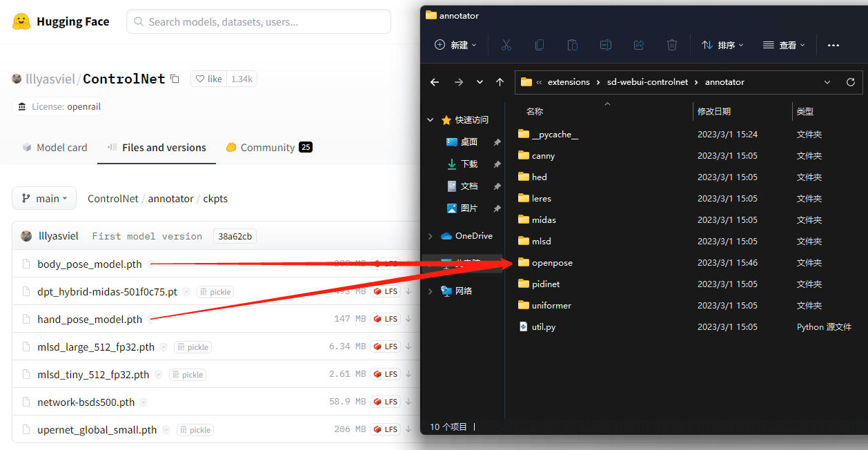This screenshot has width=868, height=450.
Task: Click the Rename icon in Explorer toolbar
Action: (605, 45)
